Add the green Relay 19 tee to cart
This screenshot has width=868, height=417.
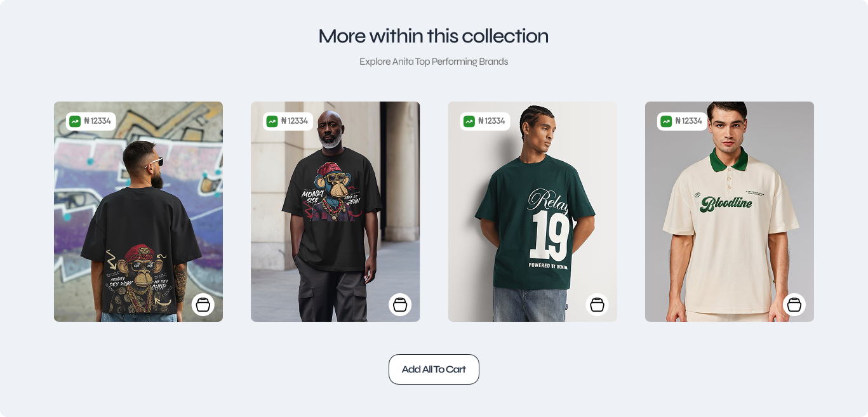coord(597,305)
